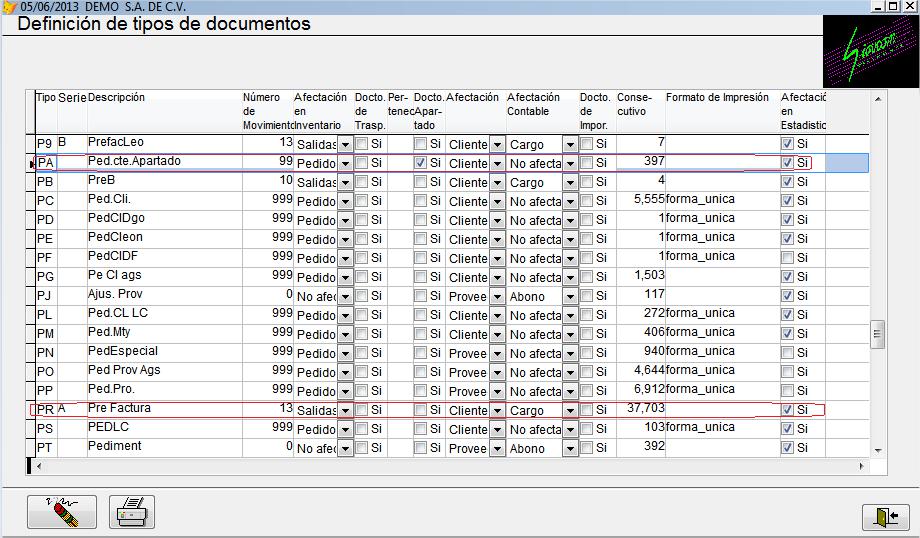The width and height of the screenshot is (920, 538).
Task: Toggle Docto. de Trasp. for Ped.Mty row
Action: point(361,334)
